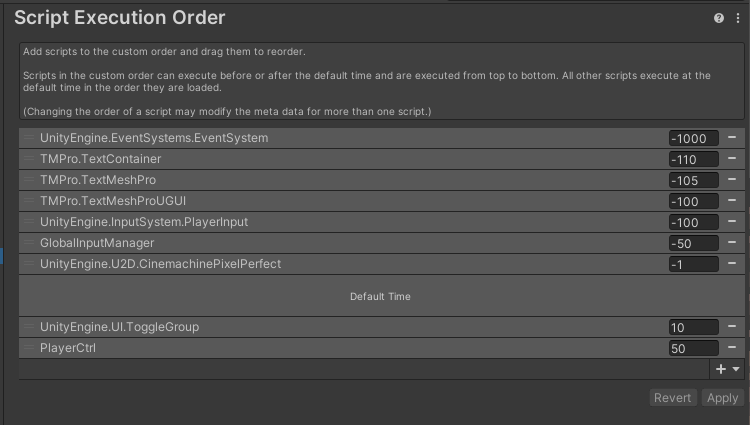Click the Default Time separator bar
This screenshot has height=425, width=750.
tap(380, 296)
